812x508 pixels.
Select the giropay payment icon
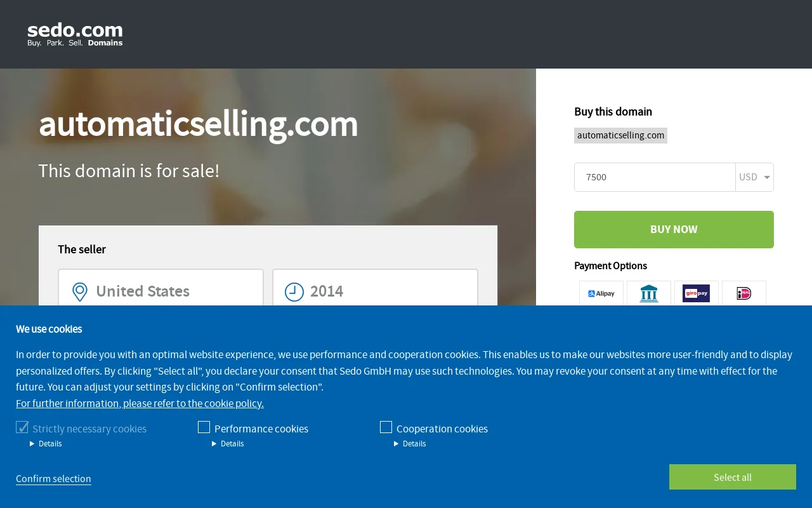pyautogui.click(x=697, y=293)
